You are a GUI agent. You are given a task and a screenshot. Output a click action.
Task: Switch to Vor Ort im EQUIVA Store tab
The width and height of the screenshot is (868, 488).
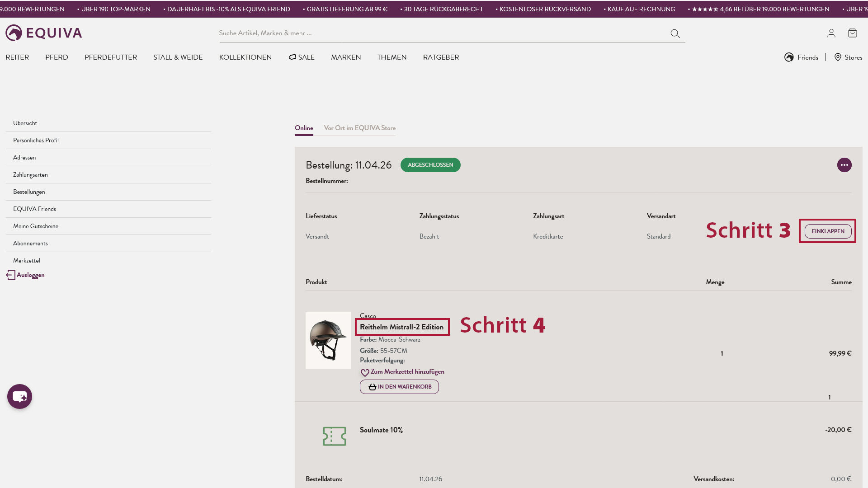(360, 128)
